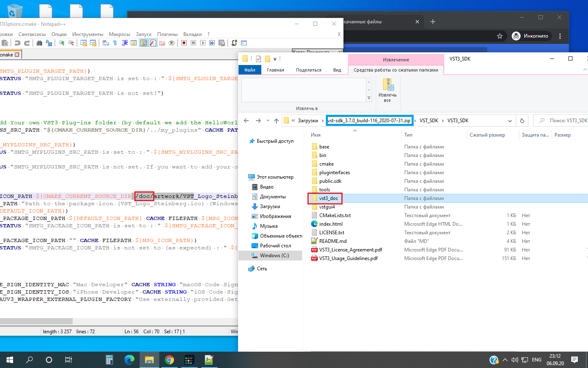This screenshot has height=368, width=588.
Task: Open the Quick Access Toolbar customize dropdown
Action: click(x=275, y=59)
